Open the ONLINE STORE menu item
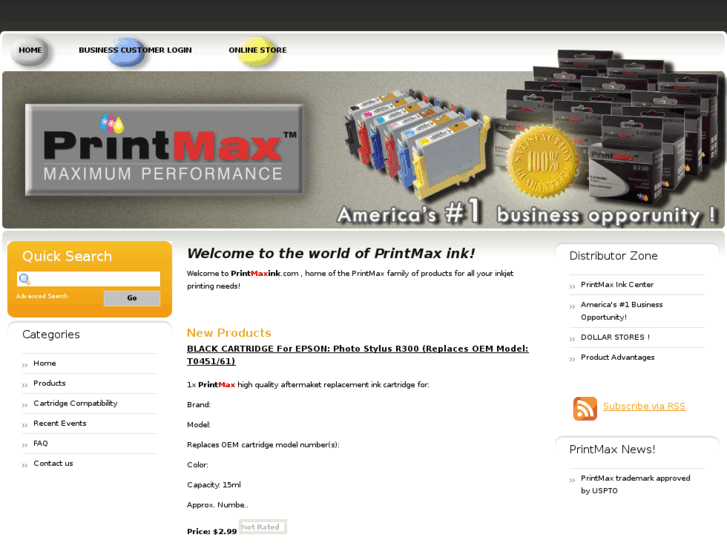The image size is (727, 545). click(x=257, y=50)
